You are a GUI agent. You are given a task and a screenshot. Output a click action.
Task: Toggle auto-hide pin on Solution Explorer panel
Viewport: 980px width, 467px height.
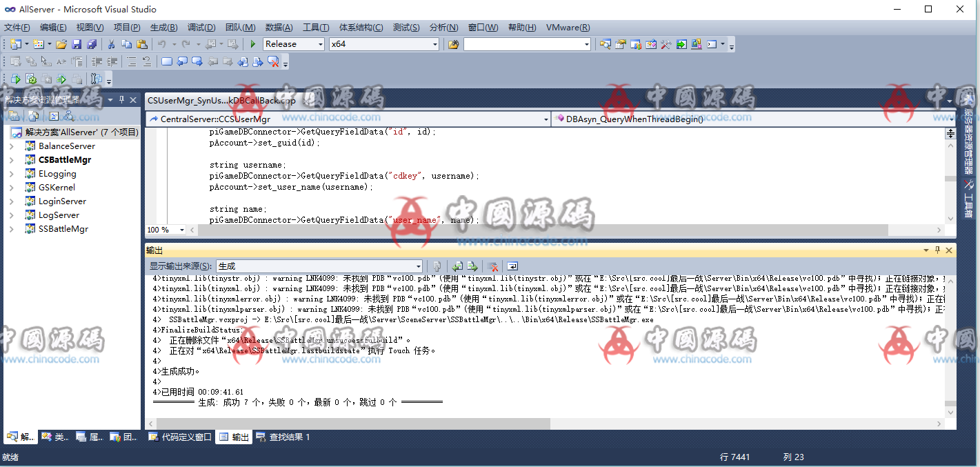pos(122,99)
